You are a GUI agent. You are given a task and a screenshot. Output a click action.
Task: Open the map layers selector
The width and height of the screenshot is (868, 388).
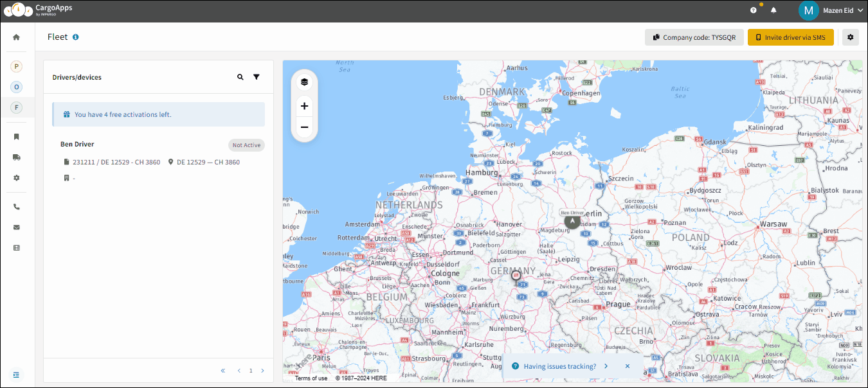(304, 82)
